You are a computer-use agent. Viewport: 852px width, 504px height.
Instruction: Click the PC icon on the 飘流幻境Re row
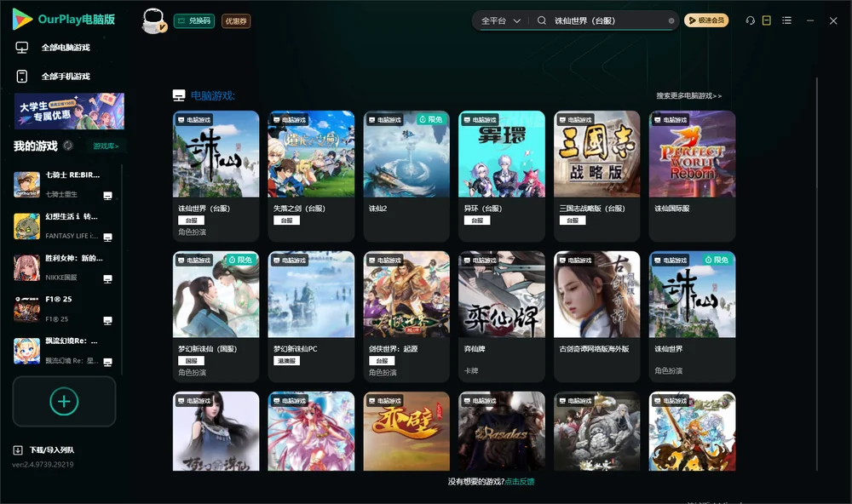tap(107, 363)
